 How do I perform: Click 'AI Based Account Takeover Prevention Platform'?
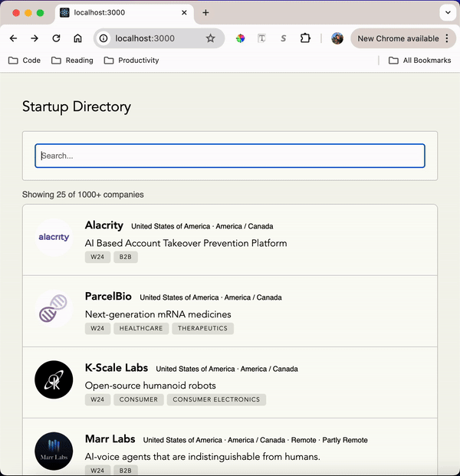pos(186,243)
